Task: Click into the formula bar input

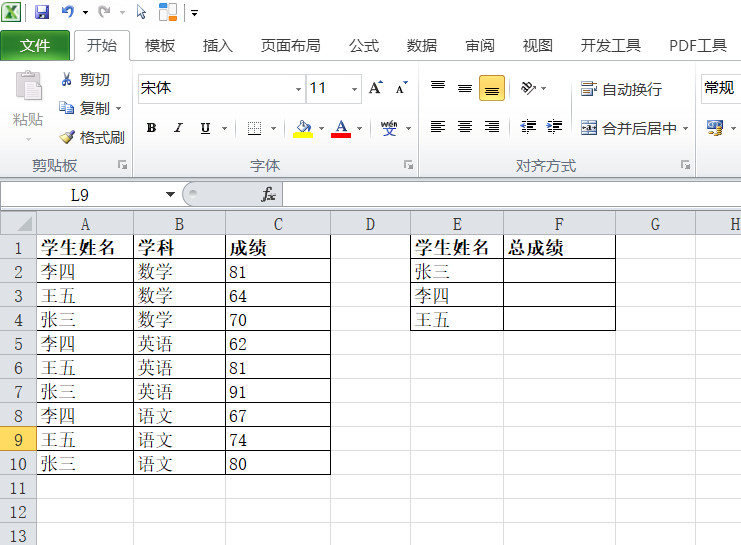Action: pos(512,194)
